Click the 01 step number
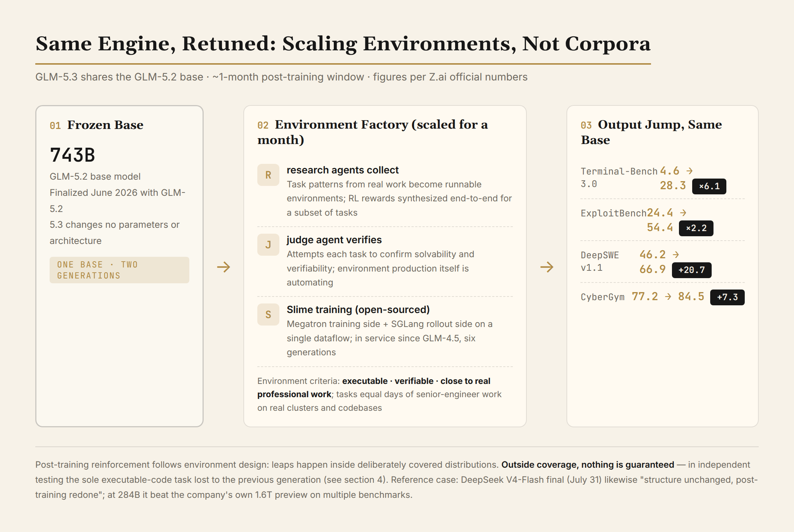 pos(55,126)
